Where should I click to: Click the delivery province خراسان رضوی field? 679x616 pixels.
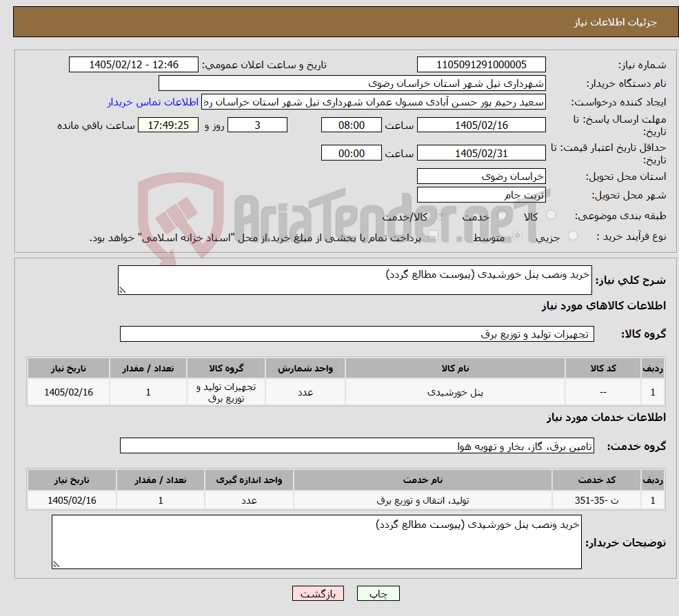(x=481, y=176)
